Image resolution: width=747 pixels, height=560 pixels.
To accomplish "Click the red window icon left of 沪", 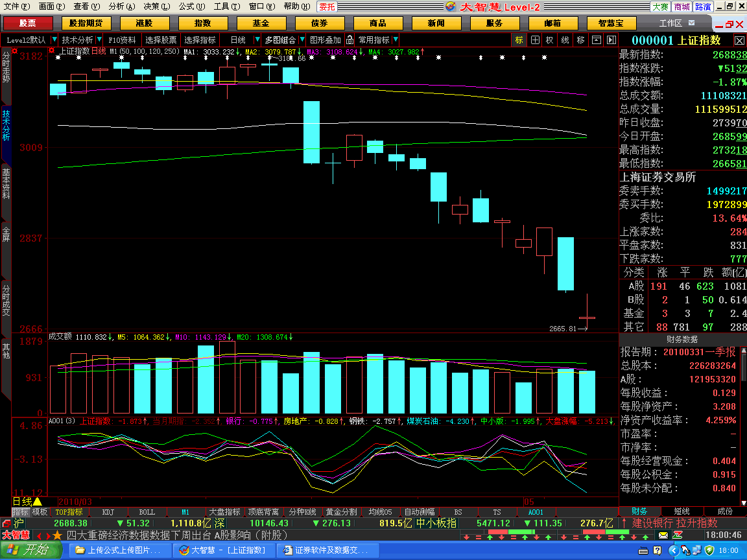I will (x=6, y=523).
